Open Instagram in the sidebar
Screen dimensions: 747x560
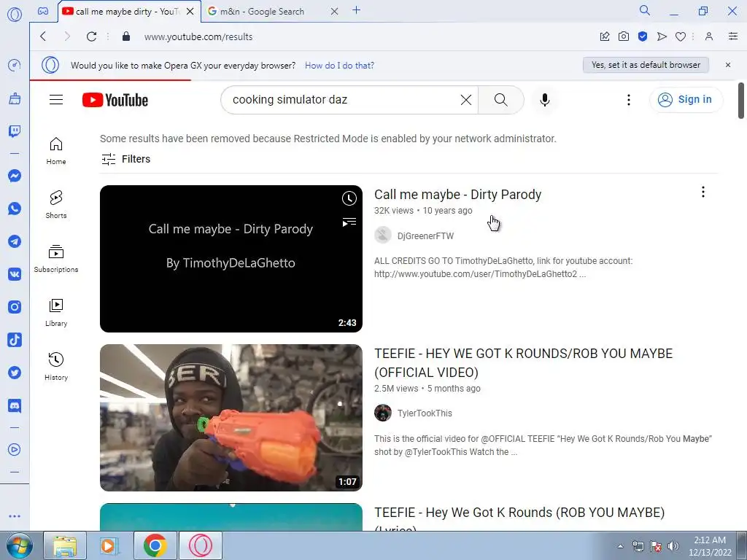pyautogui.click(x=15, y=307)
